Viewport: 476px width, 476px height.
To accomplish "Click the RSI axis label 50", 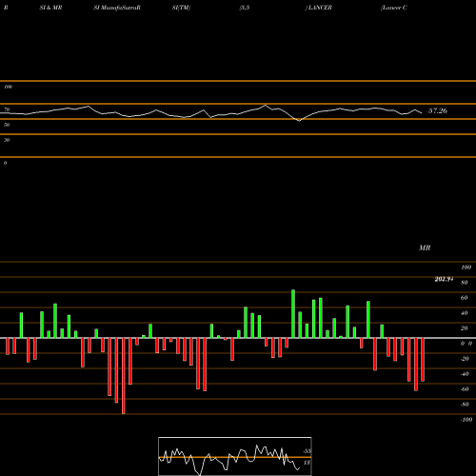I will pos(7,125).
